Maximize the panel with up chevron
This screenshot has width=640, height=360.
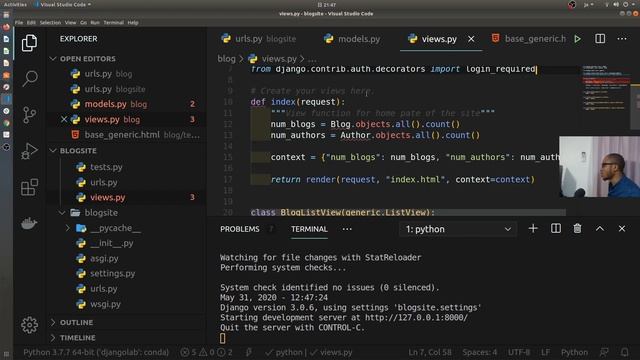click(x=600, y=229)
